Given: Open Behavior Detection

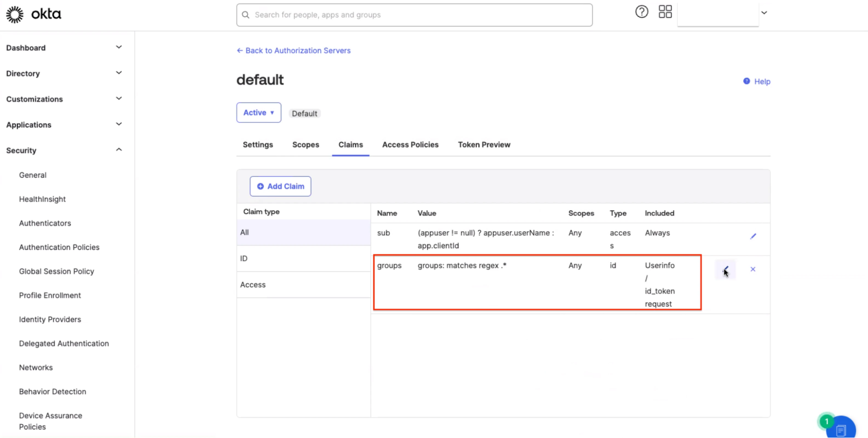Looking at the screenshot, I should coord(53,391).
